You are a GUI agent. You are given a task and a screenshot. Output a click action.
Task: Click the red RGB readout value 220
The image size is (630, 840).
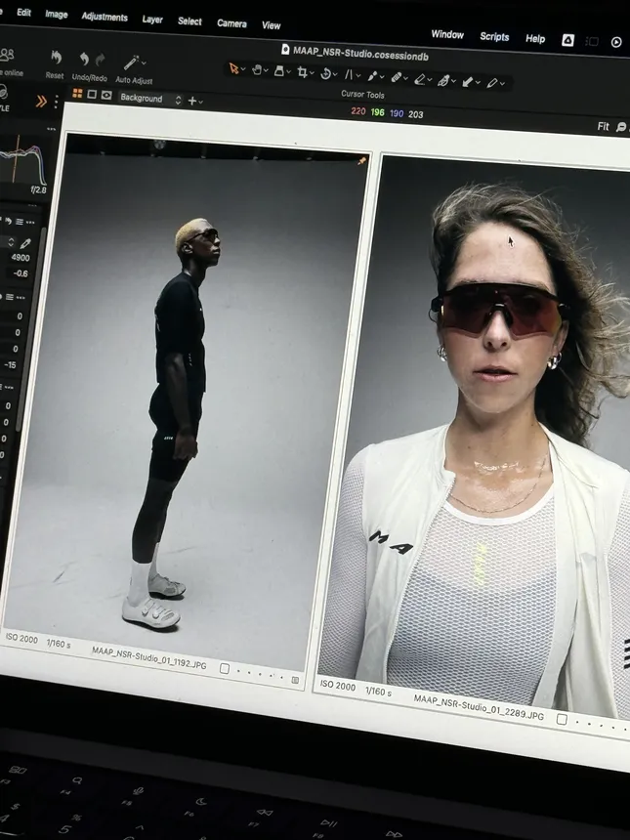(x=357, y=111)
